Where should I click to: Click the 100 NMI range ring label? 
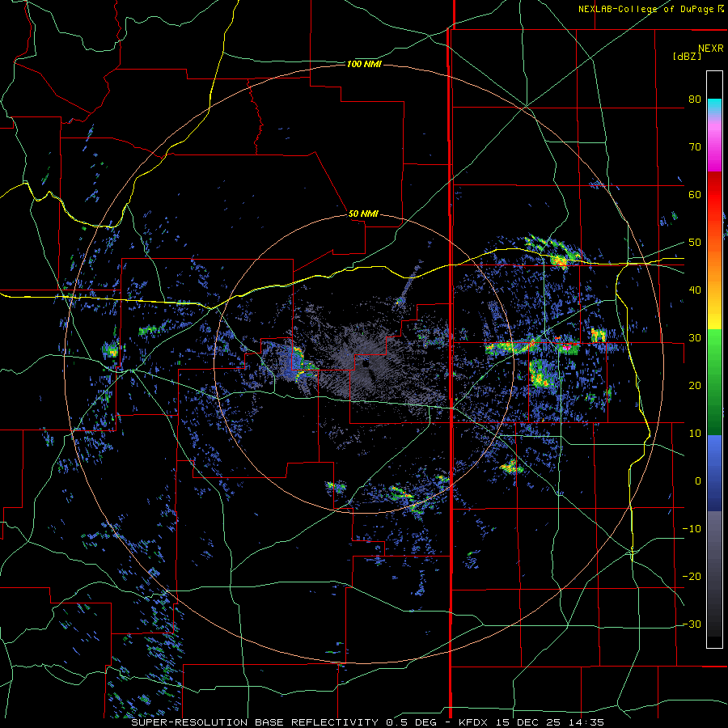[364, 64]
